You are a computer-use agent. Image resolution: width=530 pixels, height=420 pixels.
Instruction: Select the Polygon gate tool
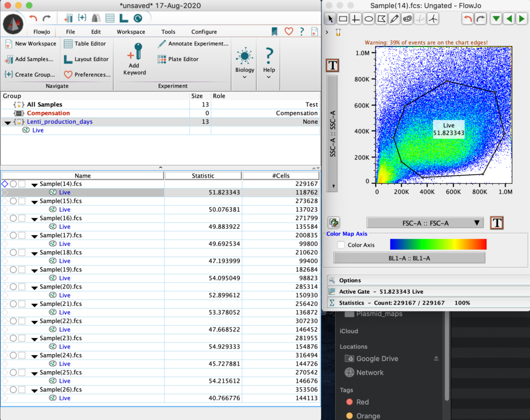coord(381,19)
